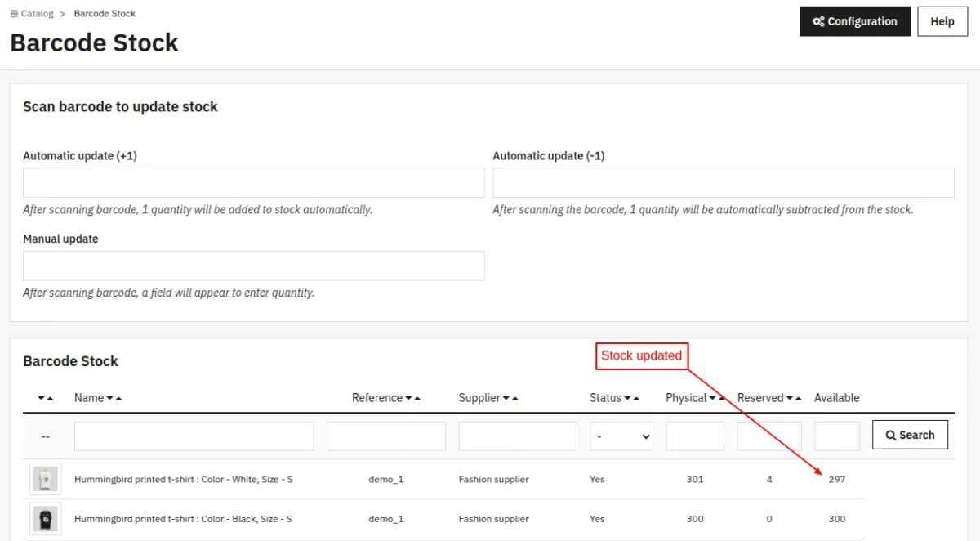Focus the Automatic update (+1) barcode field
Viewport: 980px width, 541px height.
coord(254,183)
